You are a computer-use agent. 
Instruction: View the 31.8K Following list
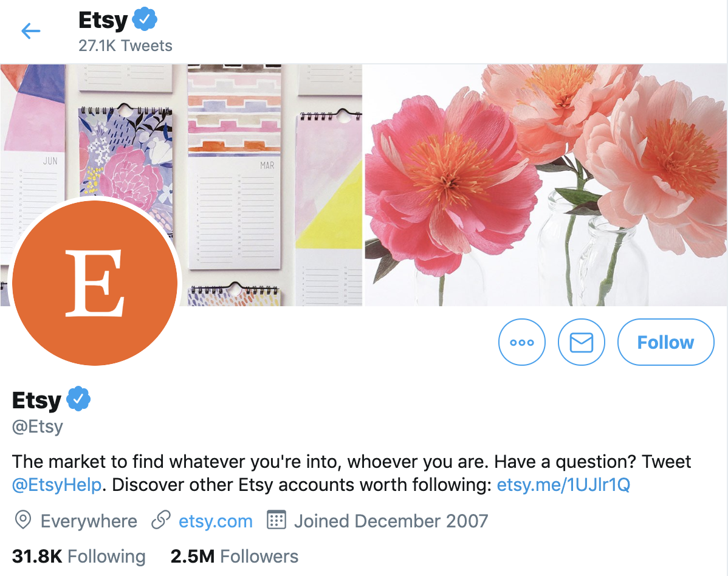coord(79,556)
